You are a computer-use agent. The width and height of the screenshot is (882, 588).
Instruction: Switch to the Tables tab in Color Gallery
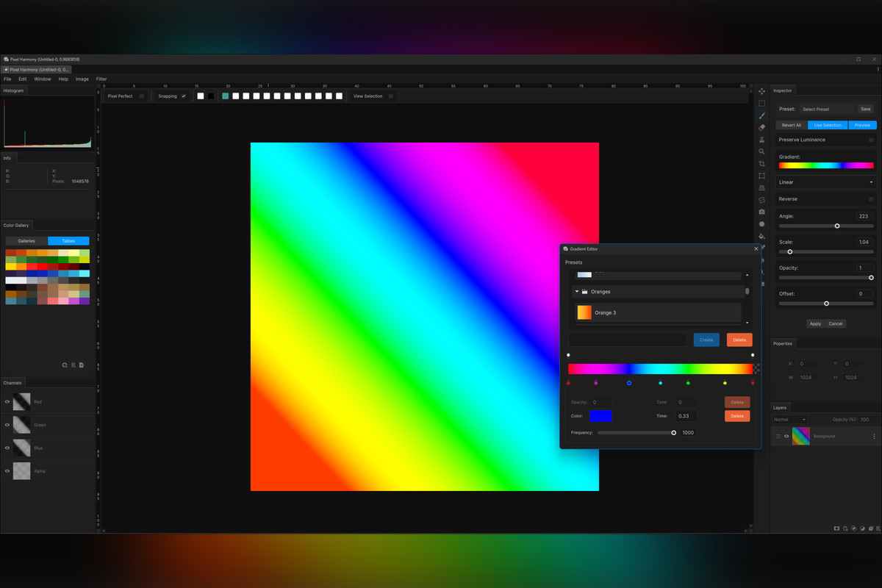(x=68, y=240)
